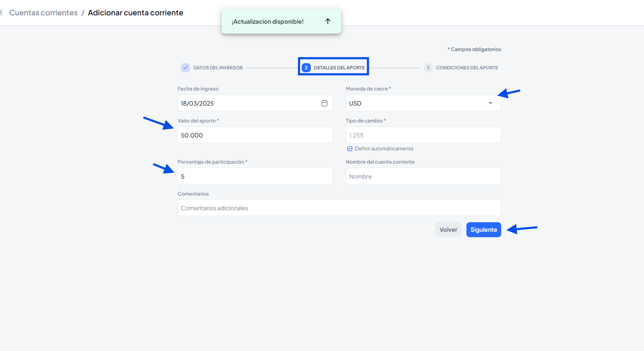644x351 pixels.
Task: Navigate to Cuentas corrientes breadcrumb
Action: [44, 13]
